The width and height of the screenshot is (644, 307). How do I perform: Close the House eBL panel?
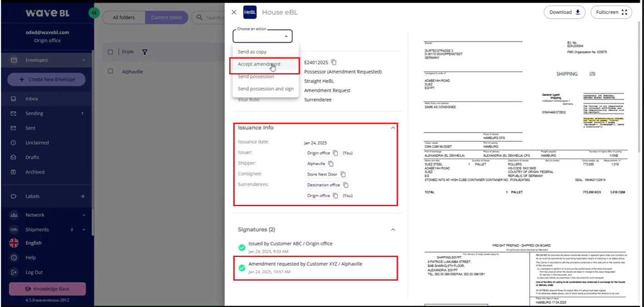[x=234, y=12]
